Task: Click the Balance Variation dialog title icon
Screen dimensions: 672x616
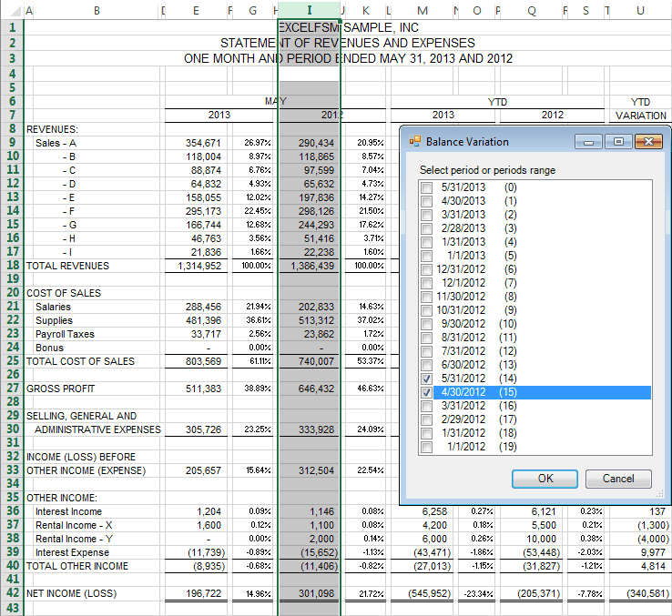Action: tap(414, 142)
